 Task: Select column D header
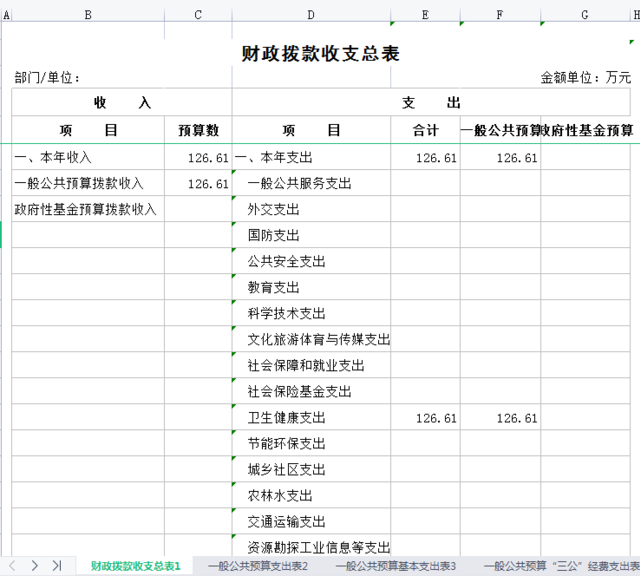(x=311, y=15)
